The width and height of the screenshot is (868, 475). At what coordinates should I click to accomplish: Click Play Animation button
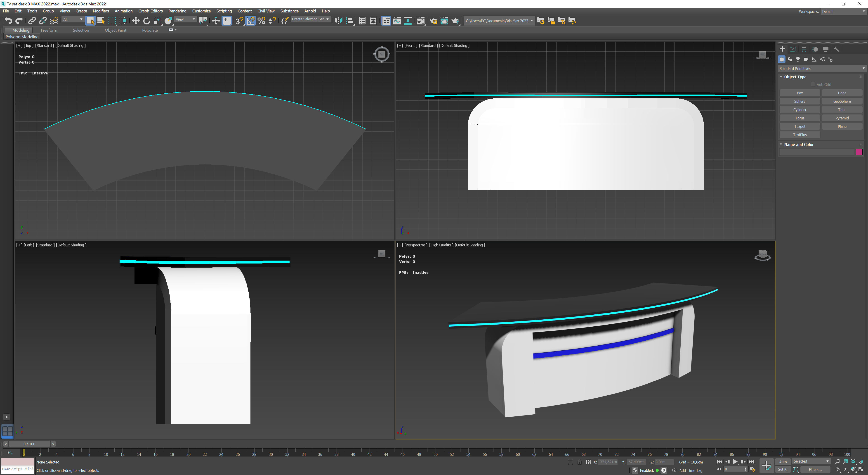point(735,462)
